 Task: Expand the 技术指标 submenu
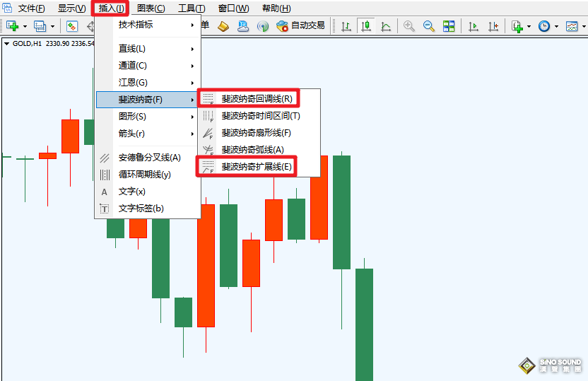tap(148, 25)
